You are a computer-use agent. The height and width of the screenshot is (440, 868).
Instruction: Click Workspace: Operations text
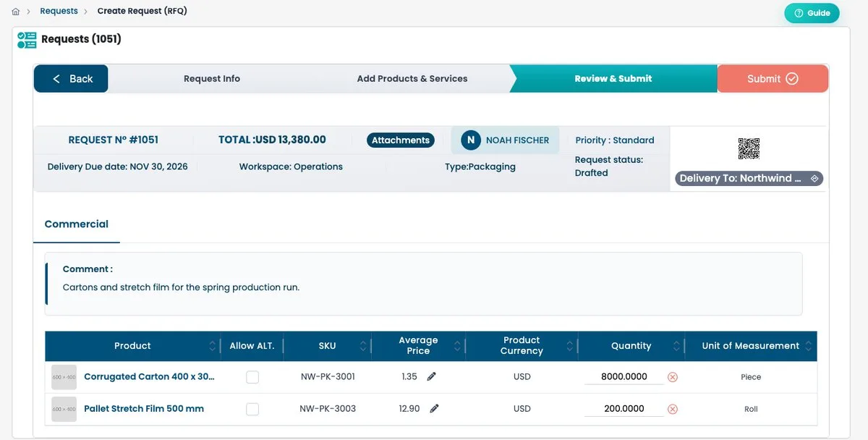(291, 167)
